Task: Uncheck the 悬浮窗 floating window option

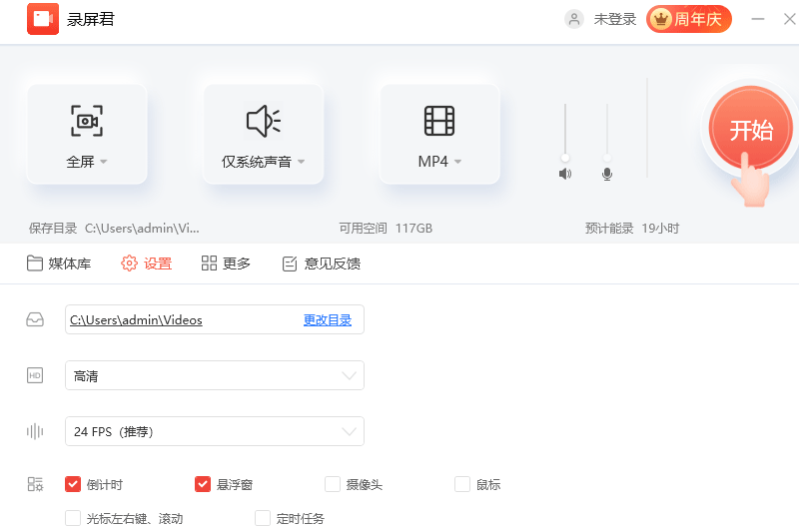Action: click(203, 485)
